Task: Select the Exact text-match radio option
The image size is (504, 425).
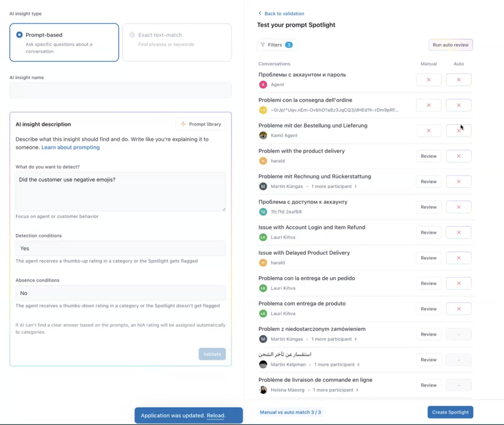Action: 132,35
